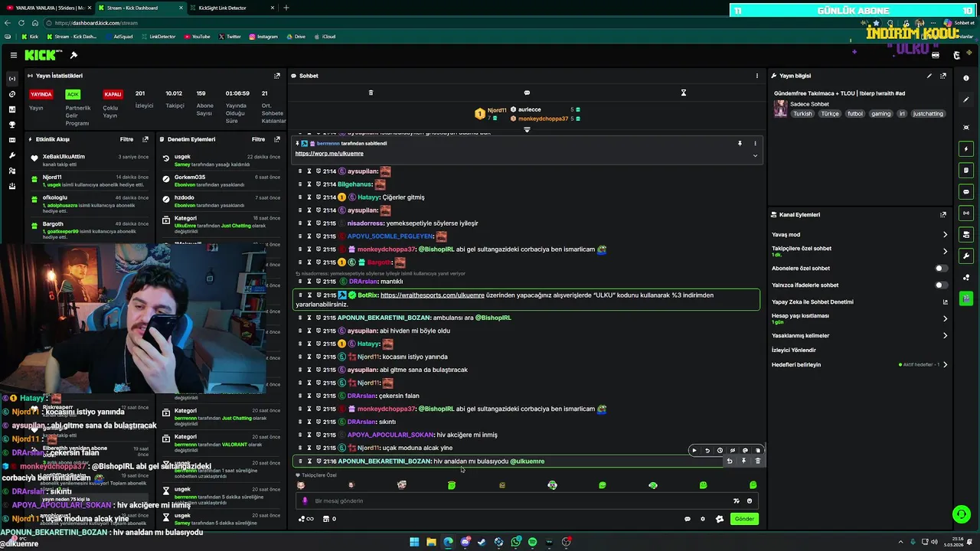Toggle Yalnızca ifadelerle sohbet switch
Screen dimensions: 980x551
point(942,285)
